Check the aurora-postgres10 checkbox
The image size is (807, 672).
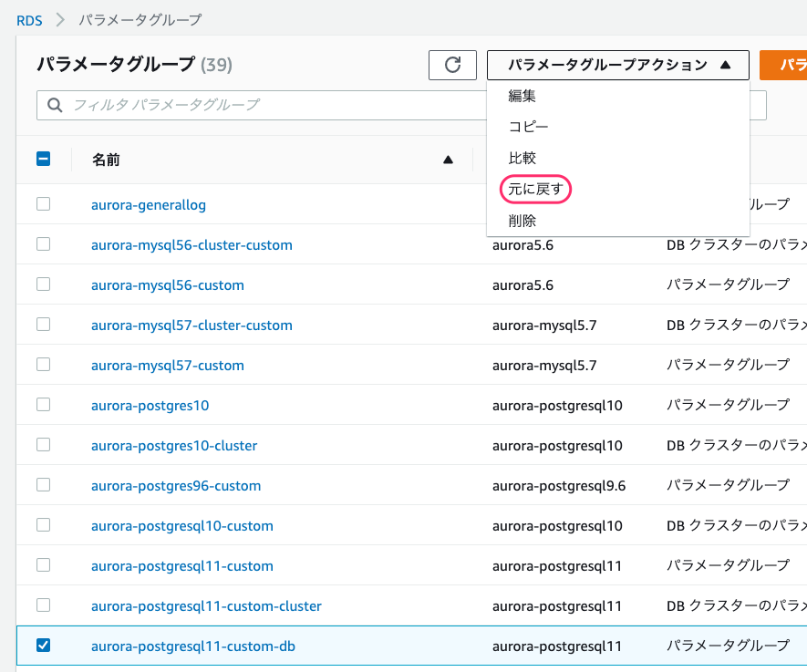(x=43, y=405)
